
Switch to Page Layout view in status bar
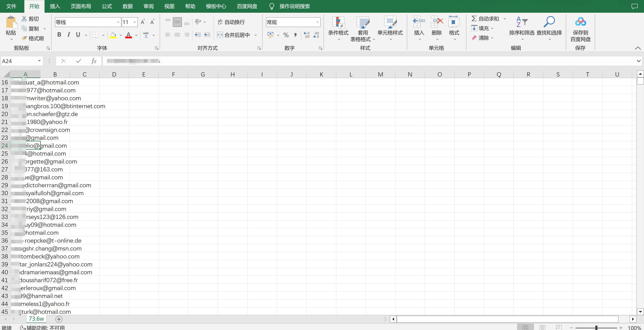pos(542,327)
